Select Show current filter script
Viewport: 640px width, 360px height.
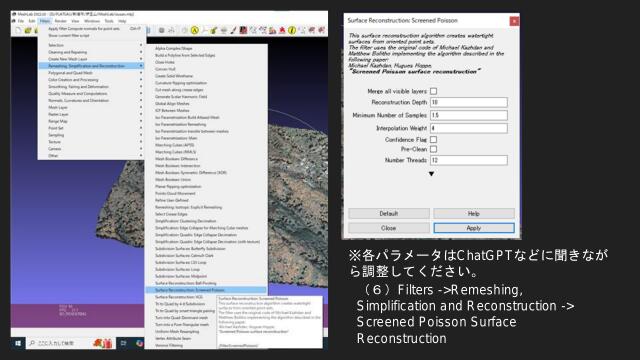click(91, 36)
